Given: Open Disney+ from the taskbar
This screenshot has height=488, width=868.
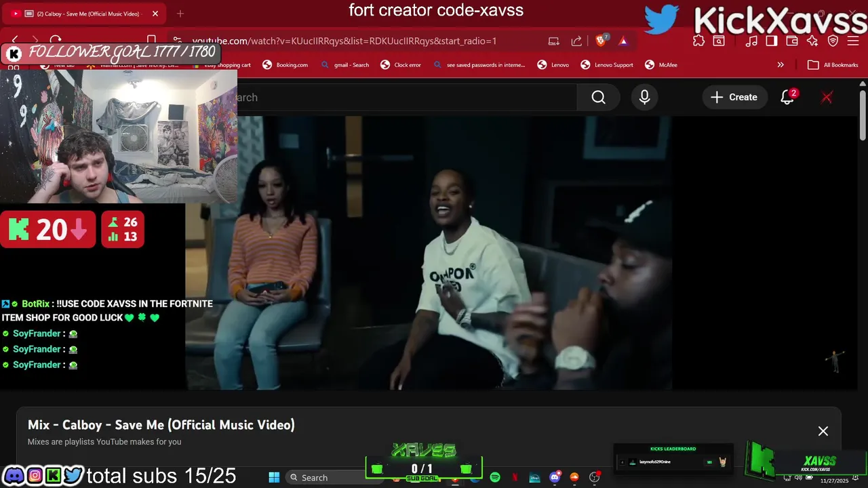Looking at the screenshot, I should (535, 477).
